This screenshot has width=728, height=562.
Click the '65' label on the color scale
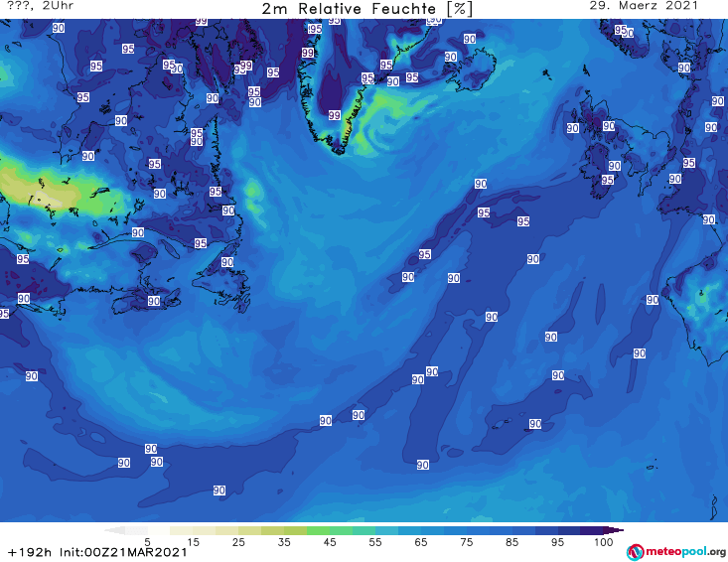421,542
